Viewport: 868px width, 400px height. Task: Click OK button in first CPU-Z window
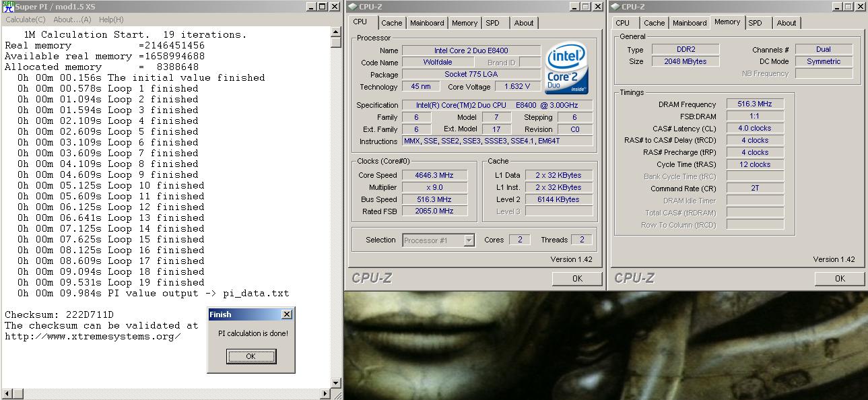click(577, 278)
